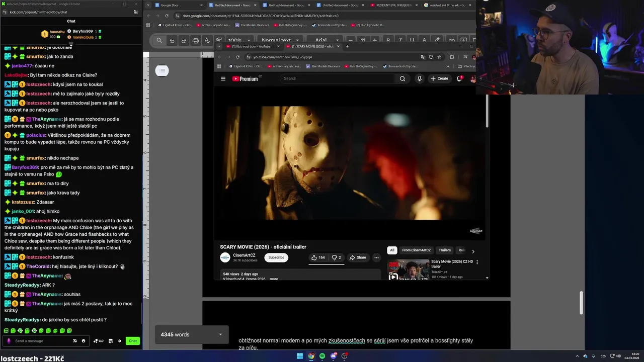Select the All filter chip
The image size is (644, 362).
tap(392, 250)
